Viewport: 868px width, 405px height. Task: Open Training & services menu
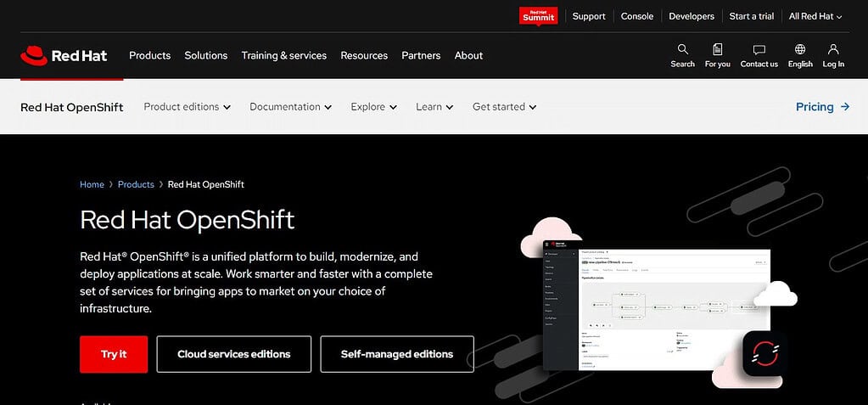[x=284, y=55]
